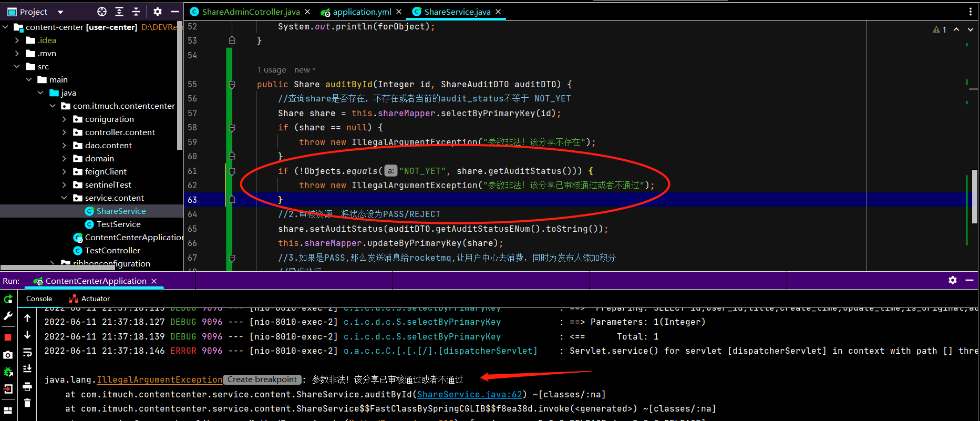Switch to ShareAdminCotroller.java tab
Viewport: 980px width, 421px height.
tap(251, 12)
